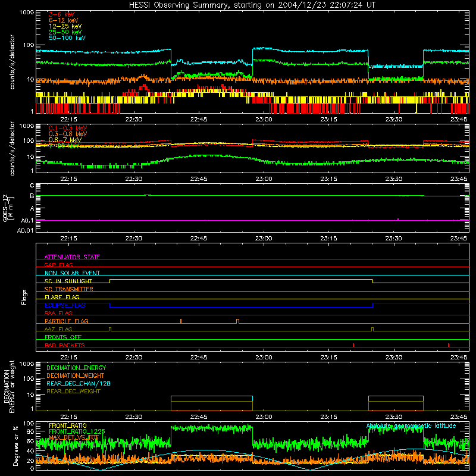Click the A0.1 flux level label
Image resolution: width=476 pixels, height=476 pixels.
click(x=27, y=221)
